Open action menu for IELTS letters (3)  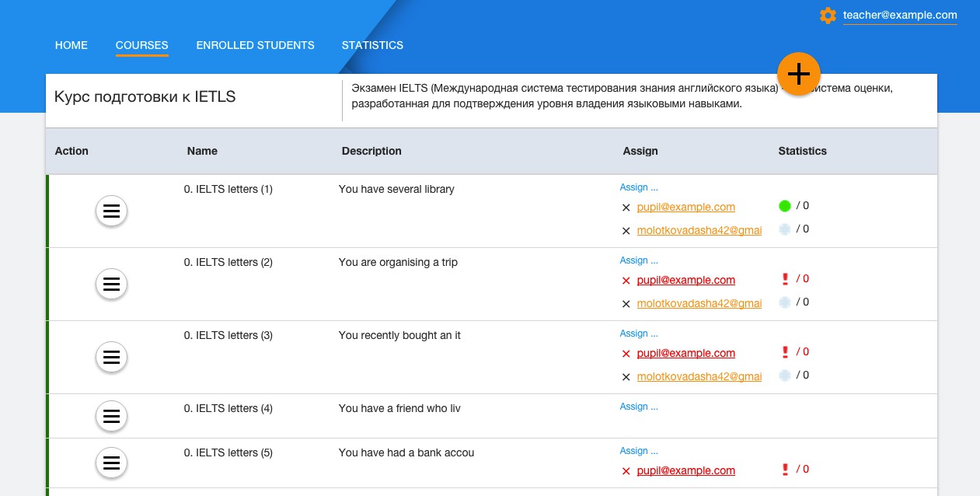(111, 357)
